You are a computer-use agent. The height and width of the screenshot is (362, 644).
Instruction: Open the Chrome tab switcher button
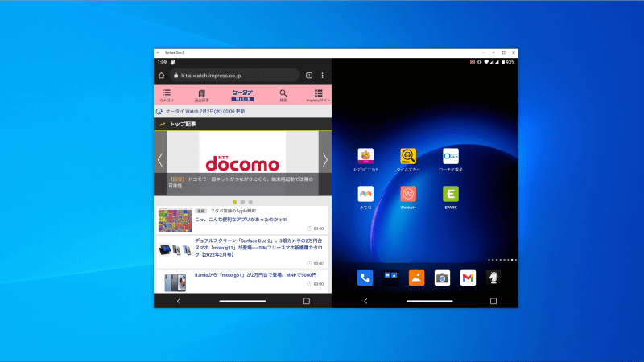click(x=309, y=76)
